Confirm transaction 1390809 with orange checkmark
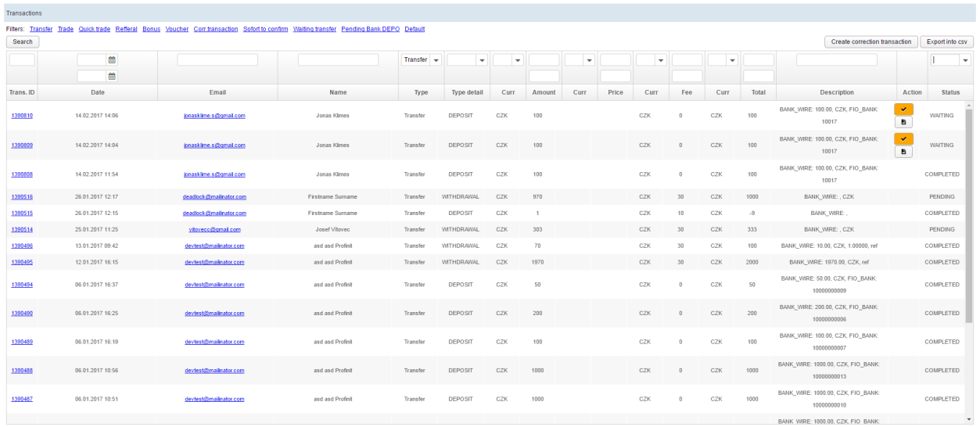The width and height of the screenshot is (980, 427). pyautogui.click(x=903, y=138)
